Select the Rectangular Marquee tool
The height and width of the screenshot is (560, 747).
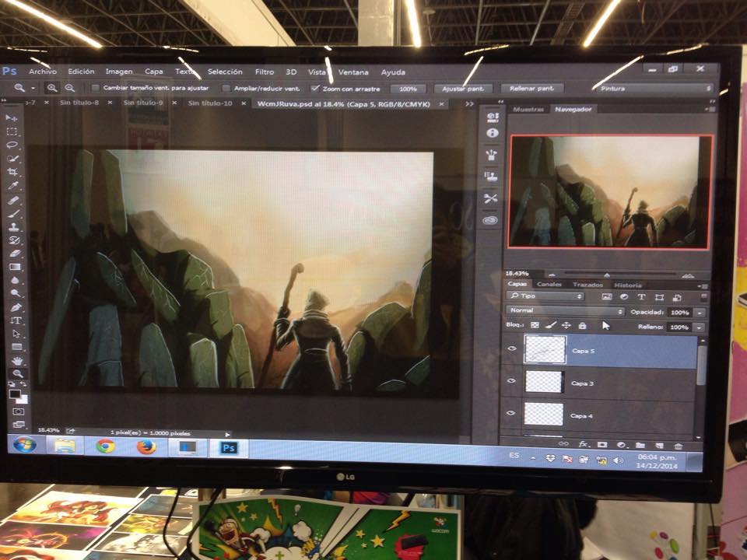pos(12,131)
